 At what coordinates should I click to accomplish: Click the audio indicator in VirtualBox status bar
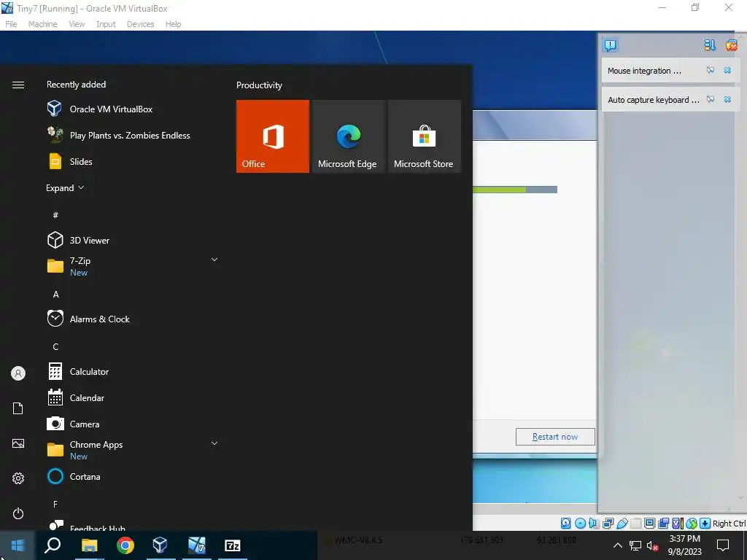coord(594,524)
